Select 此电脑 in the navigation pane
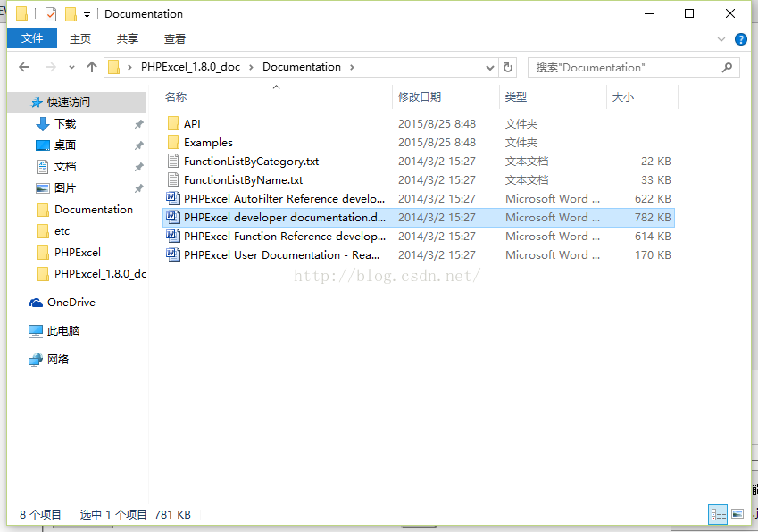This screenshot has height=532, width=758. [x=63, y=330]
